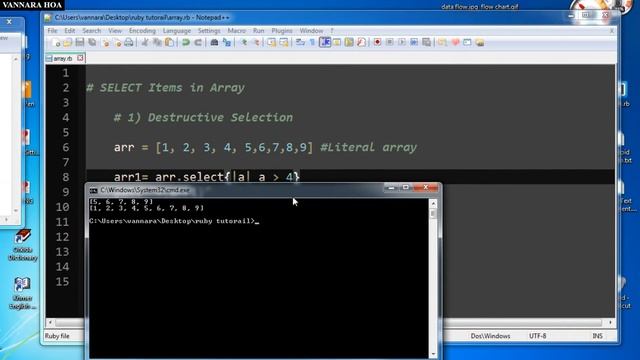Run macro multiple times icon
This screenshot has height=360, width=640.
[x=414, y=42]
